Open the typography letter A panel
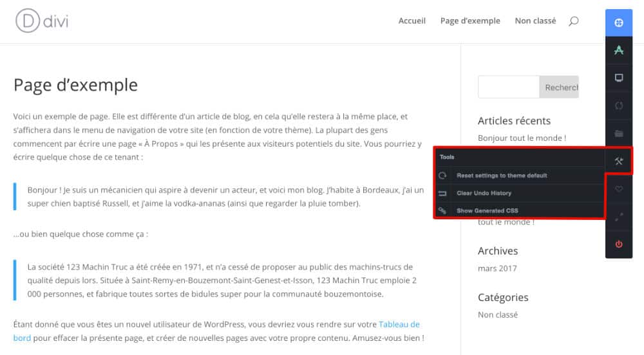The width and height of the screenshot is (644, 355). pyautogui.click(x=619, y=50)
